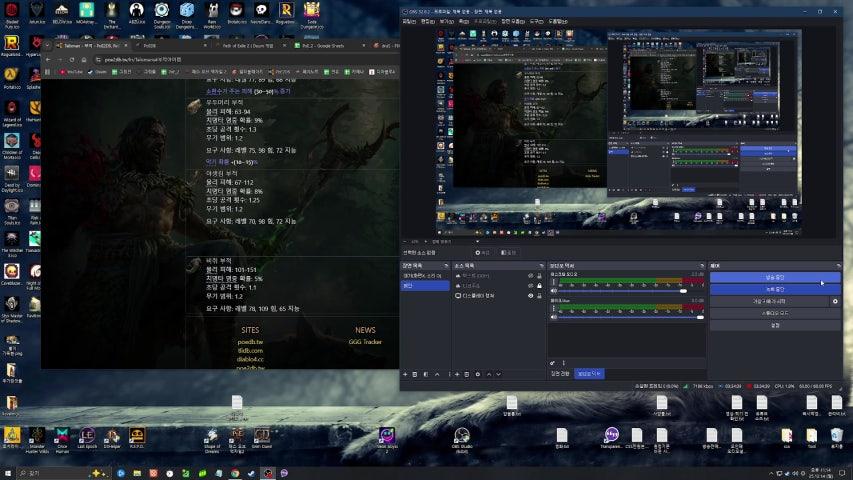Open source properties gear in sources panel
853x480 pixels.
(478, 374)
